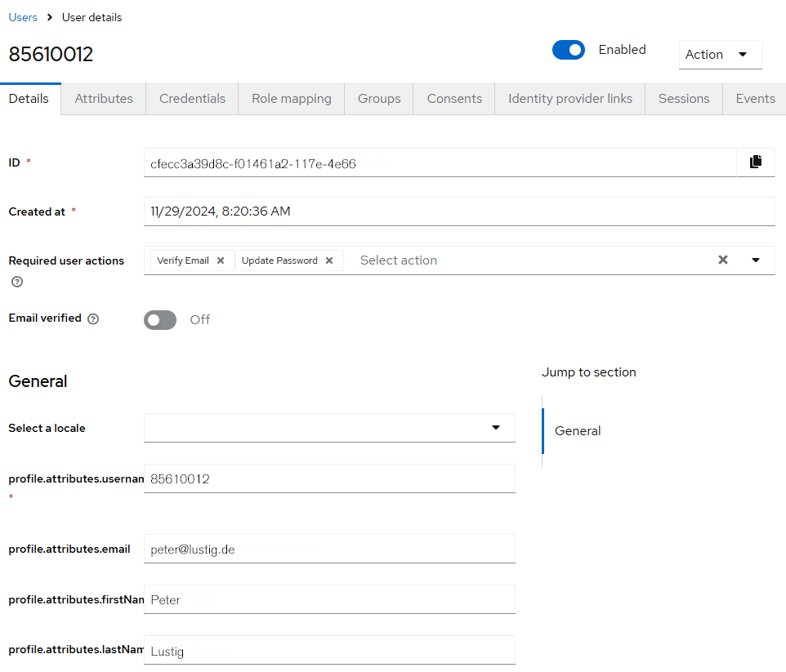Copy the user ID to clipboard
The width and height of the screenshot is (786, 672).
click(756, 162)
